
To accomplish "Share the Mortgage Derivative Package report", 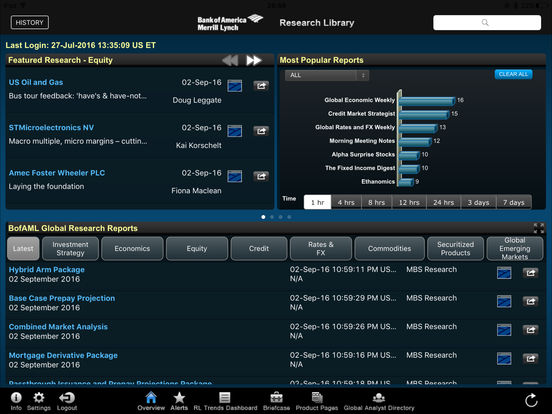I will [531, 358].
